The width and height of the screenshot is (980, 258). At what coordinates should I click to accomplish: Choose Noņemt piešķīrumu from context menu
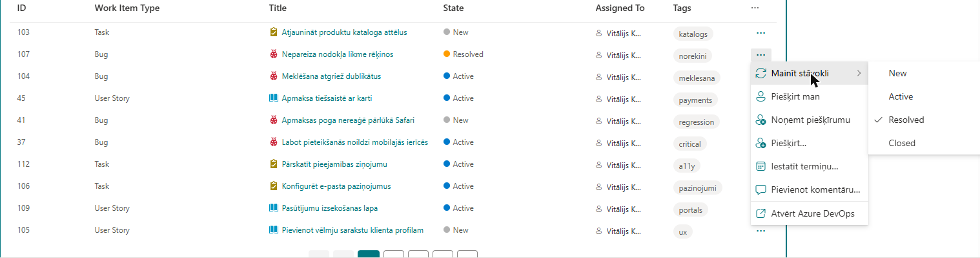click(x=810, y=120)
